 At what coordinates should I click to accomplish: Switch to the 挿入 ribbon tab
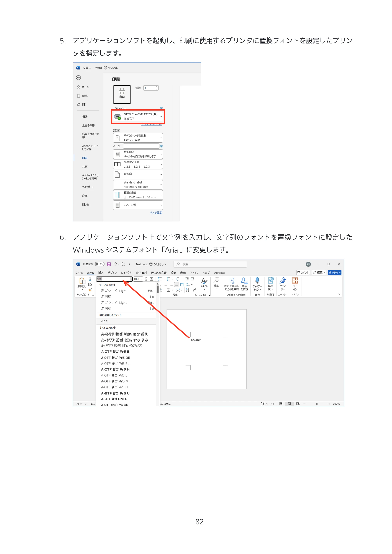tap(101, 273)
